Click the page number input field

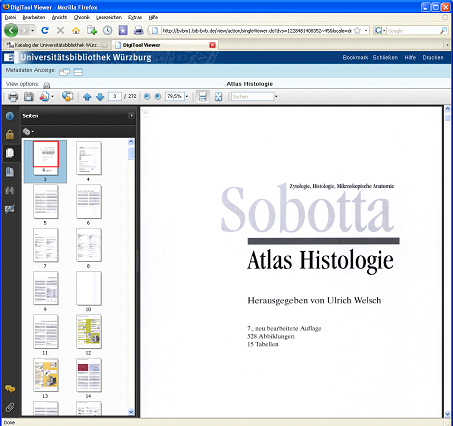click(115, 96)
